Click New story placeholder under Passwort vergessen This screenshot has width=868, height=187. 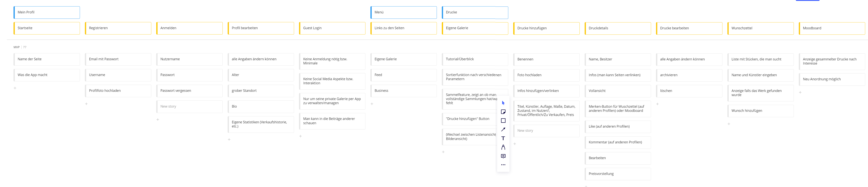coord(189,107)
